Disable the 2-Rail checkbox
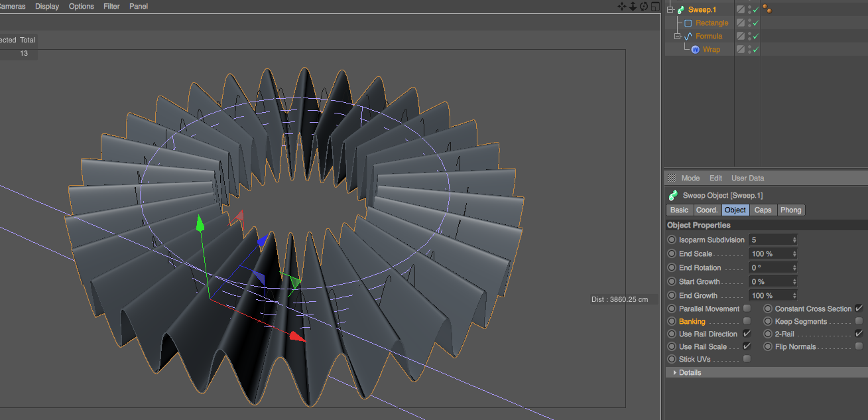This screenshot has height=420, width=868. click(x=859, y=334)
